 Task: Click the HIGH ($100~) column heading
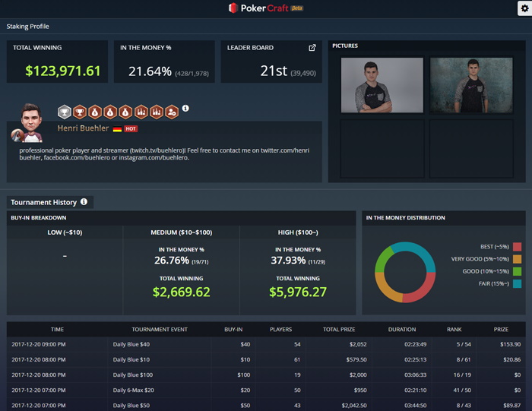[298, 232]
